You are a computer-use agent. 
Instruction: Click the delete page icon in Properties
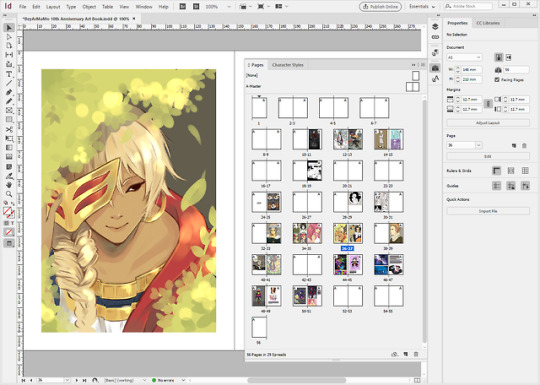click(x=524, y=146)
